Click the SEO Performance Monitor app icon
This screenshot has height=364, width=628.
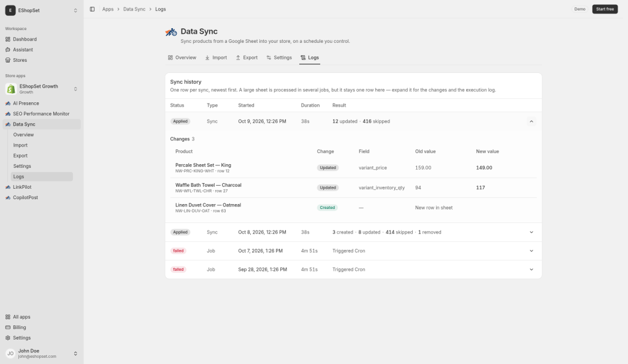7,113
